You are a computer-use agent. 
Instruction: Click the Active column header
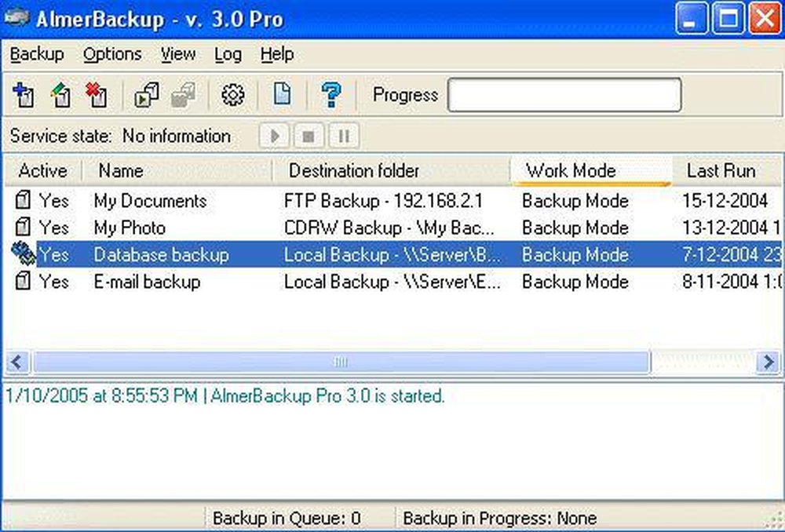click(42, 170)
